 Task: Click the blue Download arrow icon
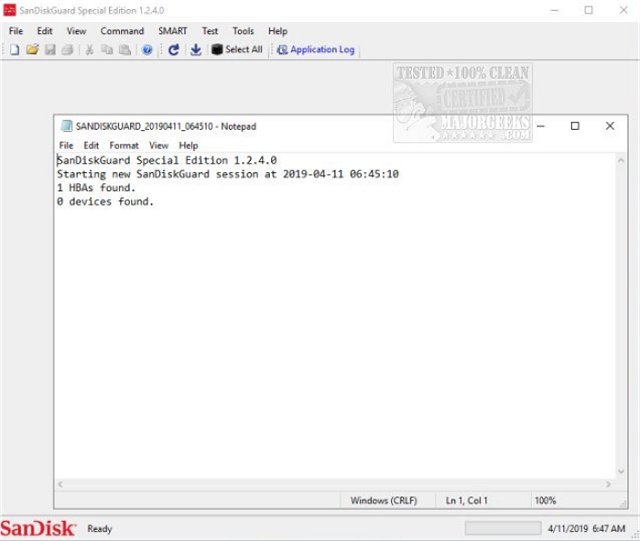click(196, 50)
